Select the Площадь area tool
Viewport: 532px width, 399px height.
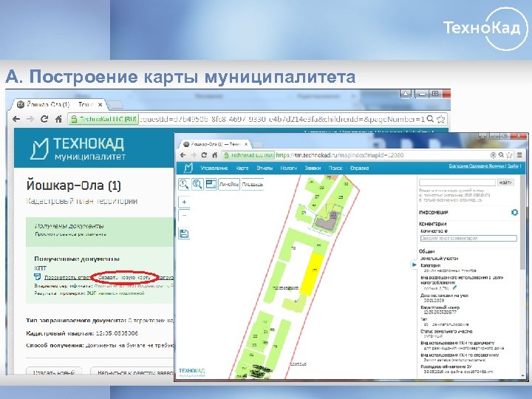253,184
